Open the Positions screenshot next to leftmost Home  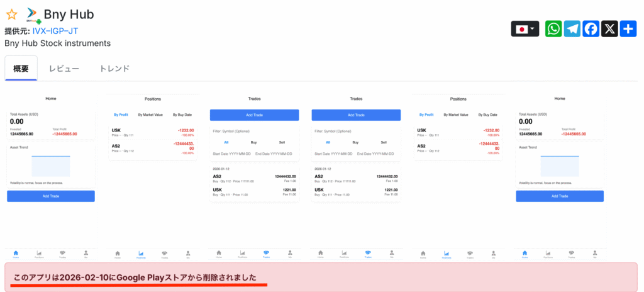(x=153, y=177)
